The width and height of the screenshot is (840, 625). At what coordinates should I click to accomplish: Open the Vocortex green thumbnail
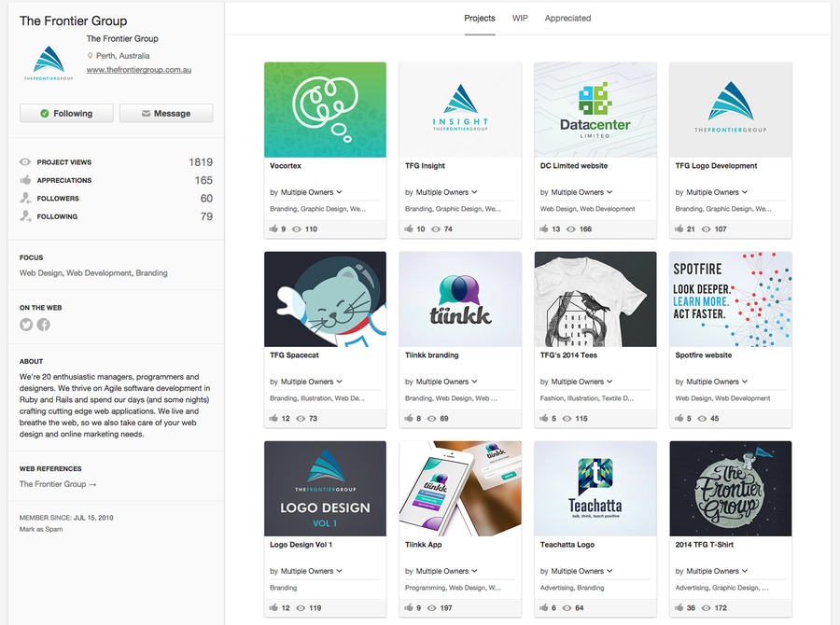click(x=325, y=110)
